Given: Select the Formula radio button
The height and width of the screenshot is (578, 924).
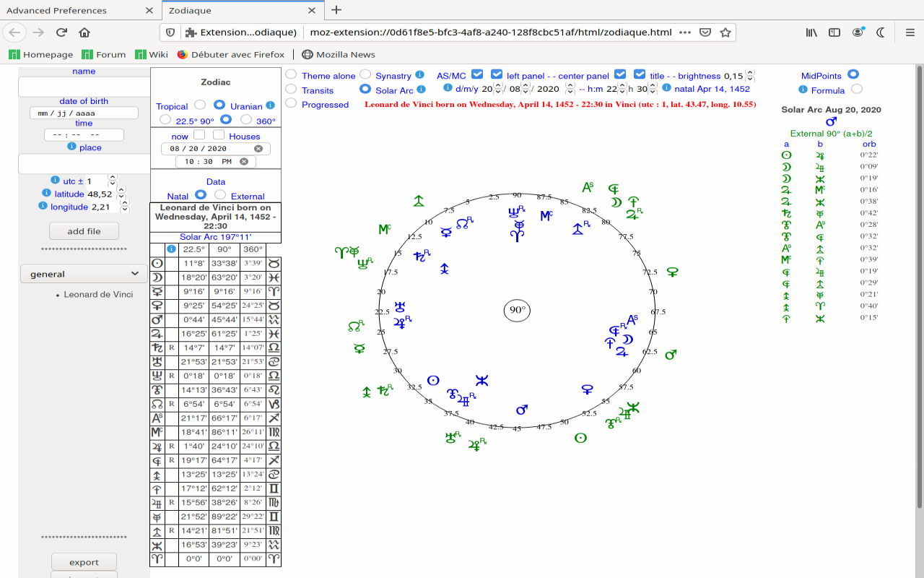Looking at the screenshot, I should tap(856, 89).
